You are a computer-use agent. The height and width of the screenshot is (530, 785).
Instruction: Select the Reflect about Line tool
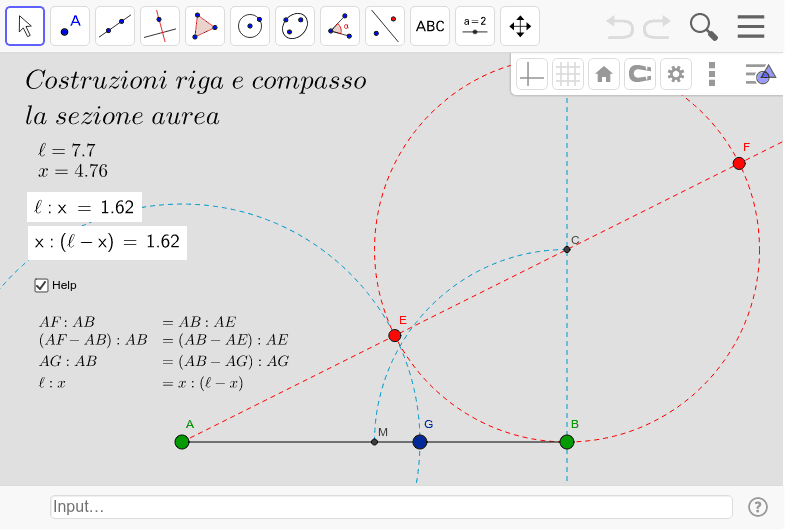(x=385, y=26)
